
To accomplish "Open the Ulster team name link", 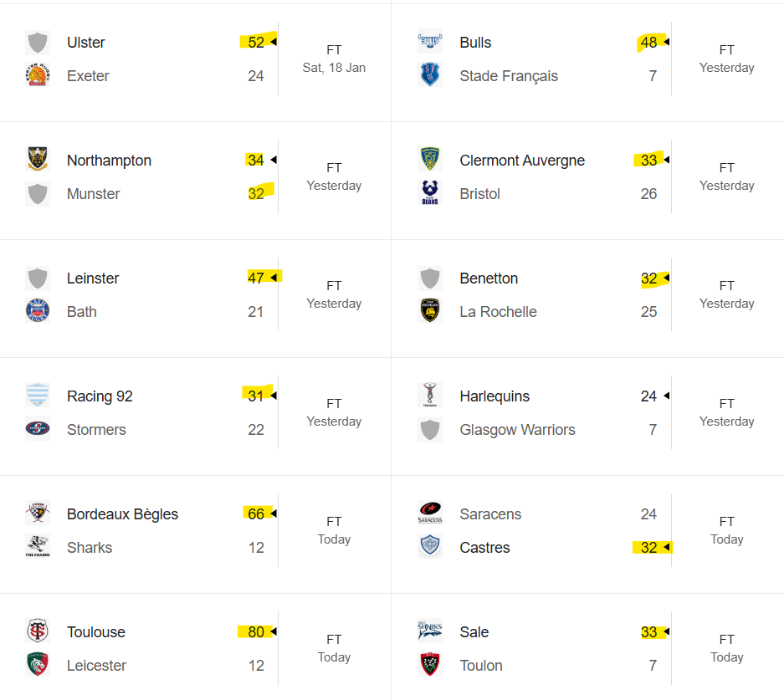I will pyautogui.click(x=86, y=43).
